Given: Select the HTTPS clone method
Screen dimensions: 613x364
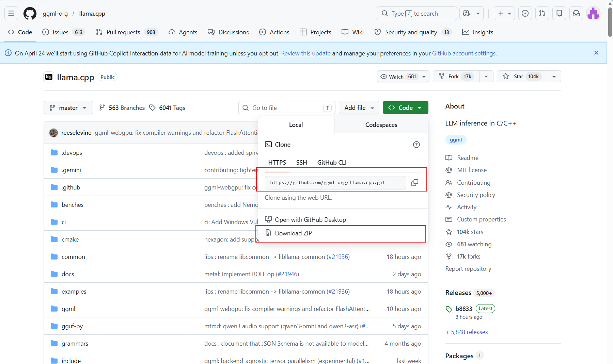Looking at the screenshot, I should point(277,163).
